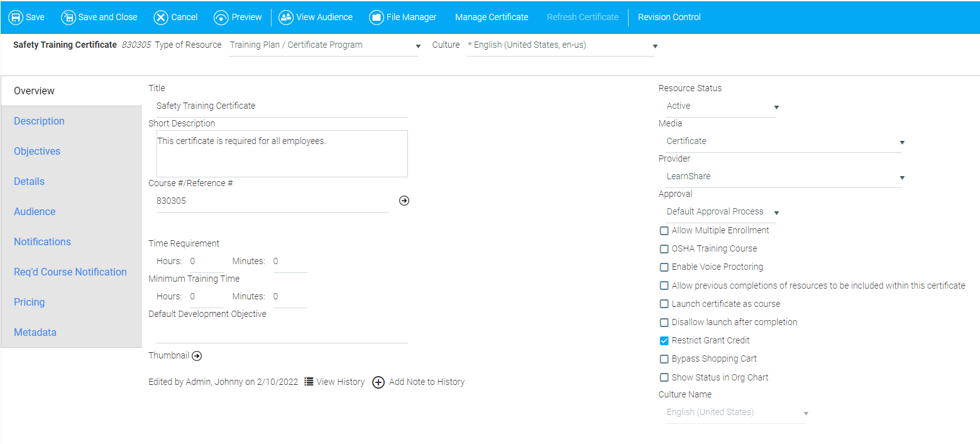
Task: Open Revision Control in toolbar
Action: [669, 17]
